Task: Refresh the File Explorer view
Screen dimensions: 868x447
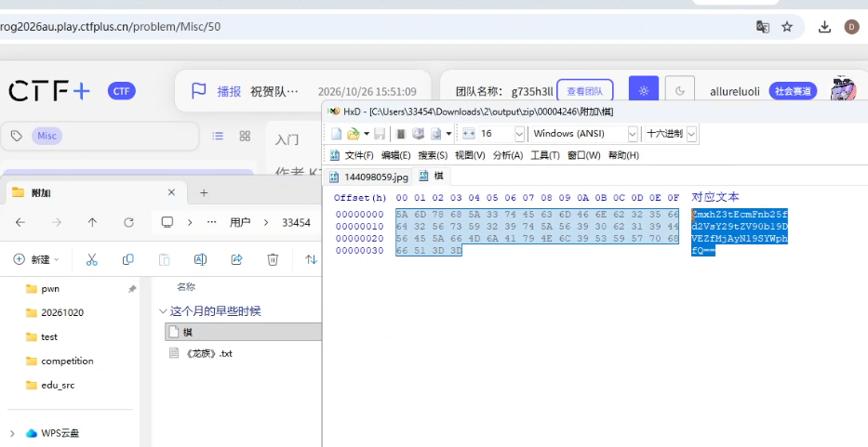Action: [129, 222]
